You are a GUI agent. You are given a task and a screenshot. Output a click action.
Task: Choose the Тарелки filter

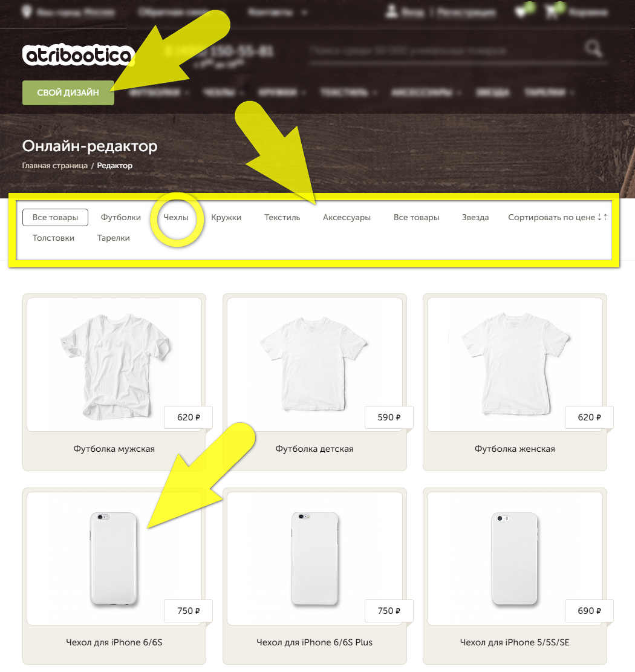click(x=114, y=238)
